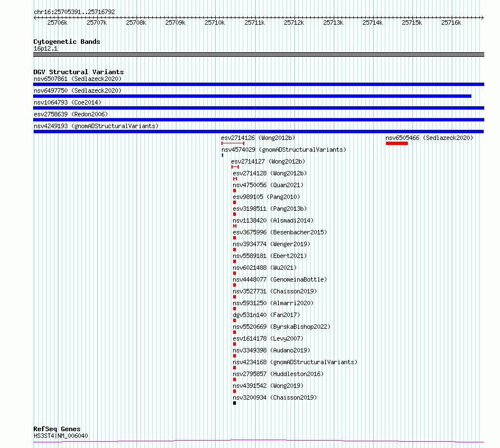The width and height of the screenshot is (500, 448).
Task: Click the nsv5520669 (ByrskaBishop2022) label
Action: (x=281, y=327)
